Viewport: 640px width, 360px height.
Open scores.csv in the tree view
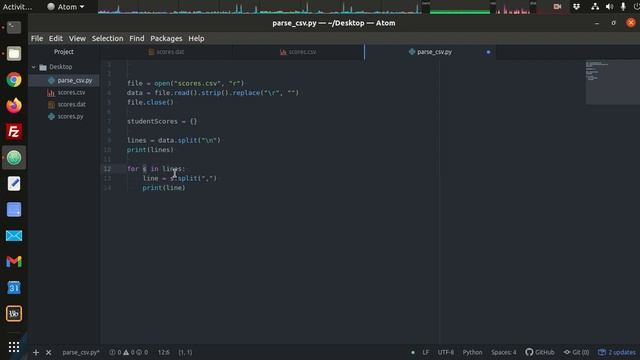(x=71, y=93)
